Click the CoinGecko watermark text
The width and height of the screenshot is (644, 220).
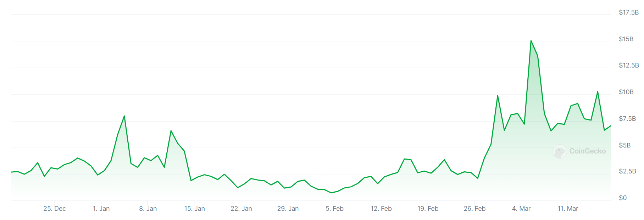click(x=587, y=151)
